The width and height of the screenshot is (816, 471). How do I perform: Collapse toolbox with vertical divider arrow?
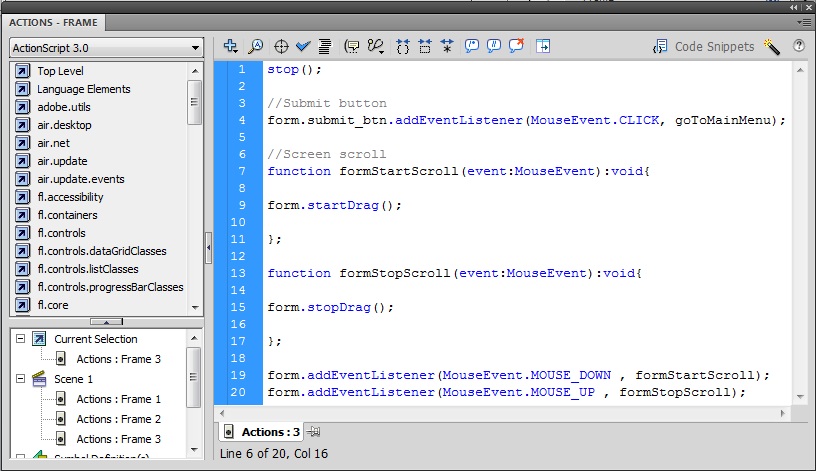point(209,248)
